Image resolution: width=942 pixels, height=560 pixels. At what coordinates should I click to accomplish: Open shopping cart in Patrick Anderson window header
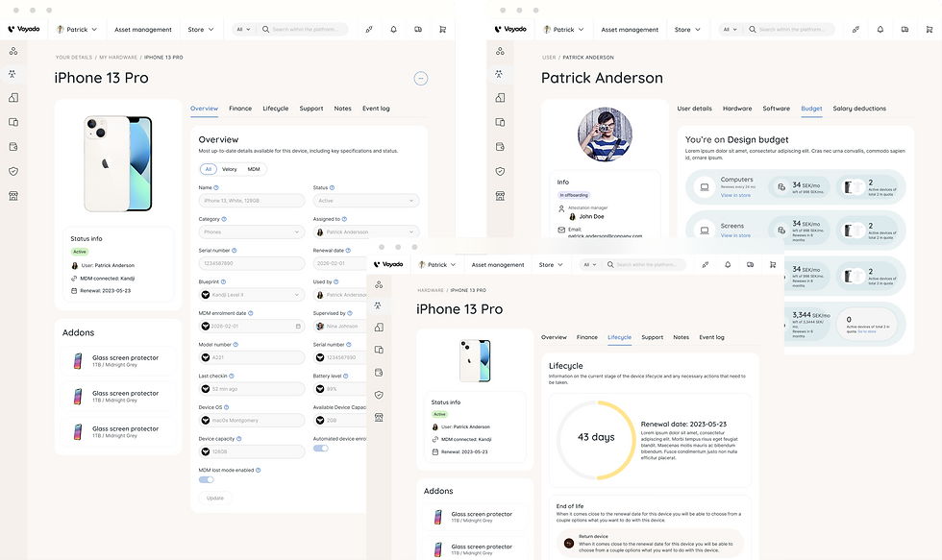930,29
